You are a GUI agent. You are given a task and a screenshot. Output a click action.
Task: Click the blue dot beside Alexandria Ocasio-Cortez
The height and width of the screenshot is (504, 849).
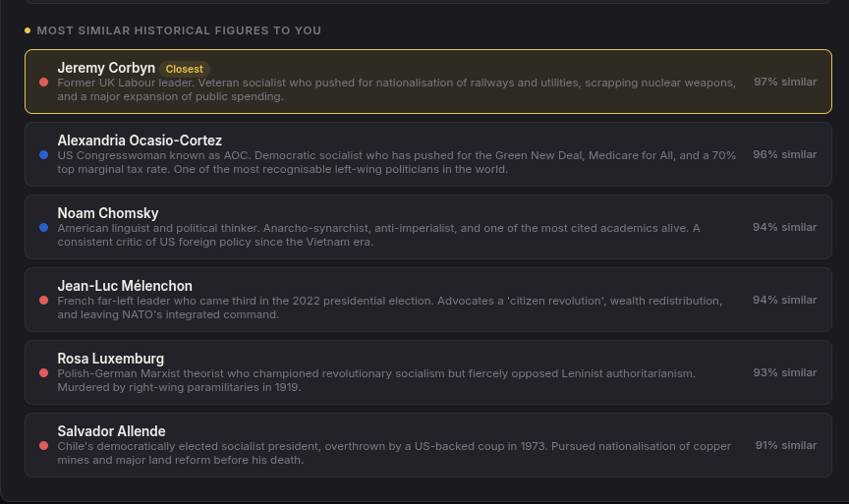tap(44, 155)
